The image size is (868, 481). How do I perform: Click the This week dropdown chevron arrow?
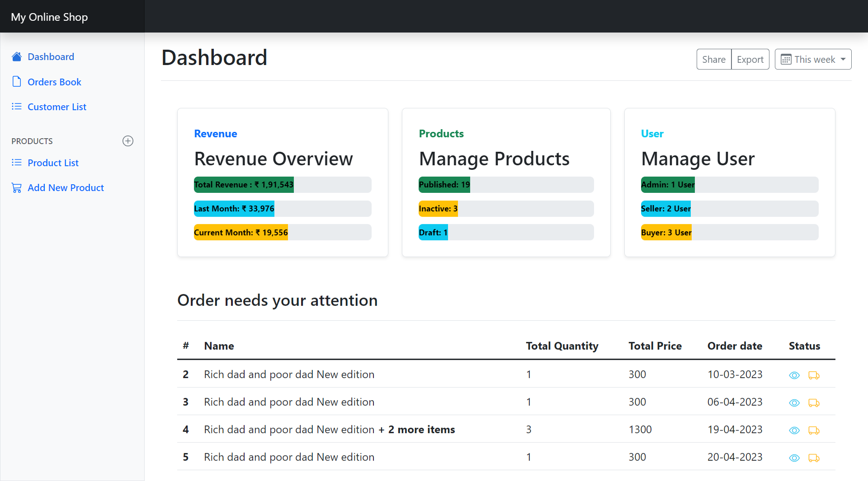843,59
